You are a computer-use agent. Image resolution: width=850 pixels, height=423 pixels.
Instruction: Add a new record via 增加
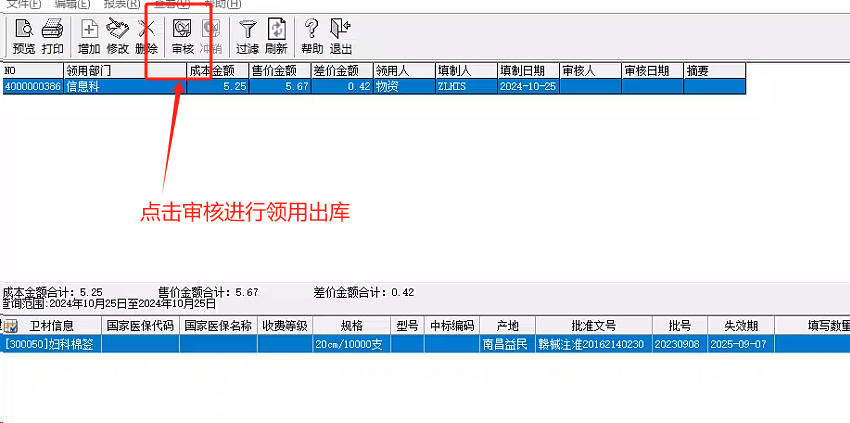click(x=89, y=36)
